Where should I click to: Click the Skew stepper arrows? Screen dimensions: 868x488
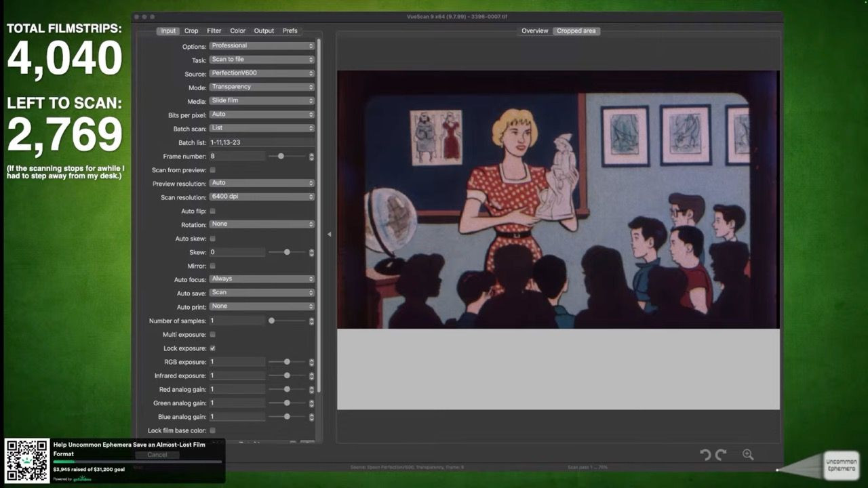(x=311, y=252)
